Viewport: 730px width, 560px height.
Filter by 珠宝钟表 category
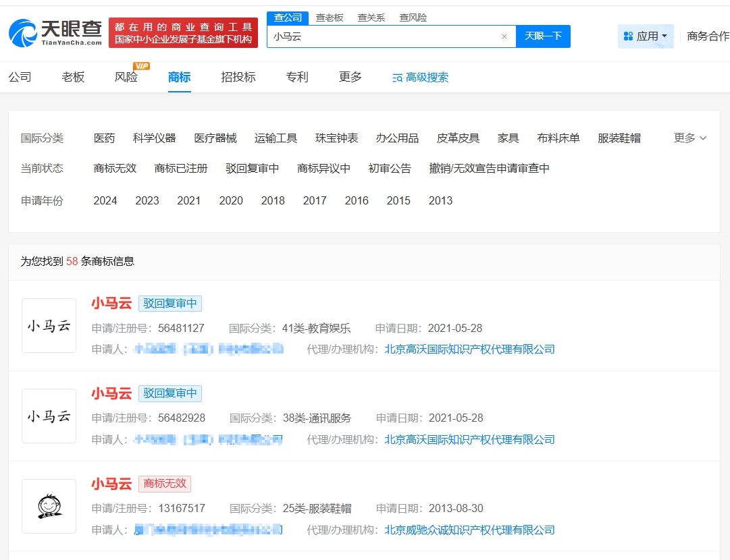(336, 138)
